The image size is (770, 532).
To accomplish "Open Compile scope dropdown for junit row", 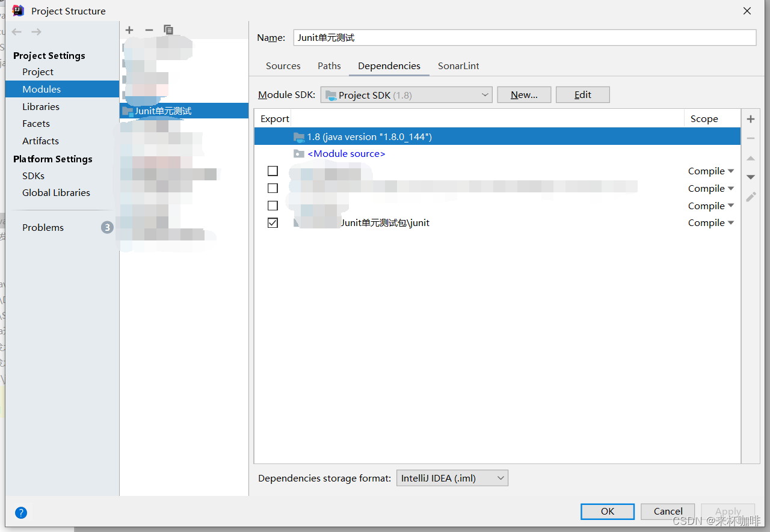I will tap(711, 222).
